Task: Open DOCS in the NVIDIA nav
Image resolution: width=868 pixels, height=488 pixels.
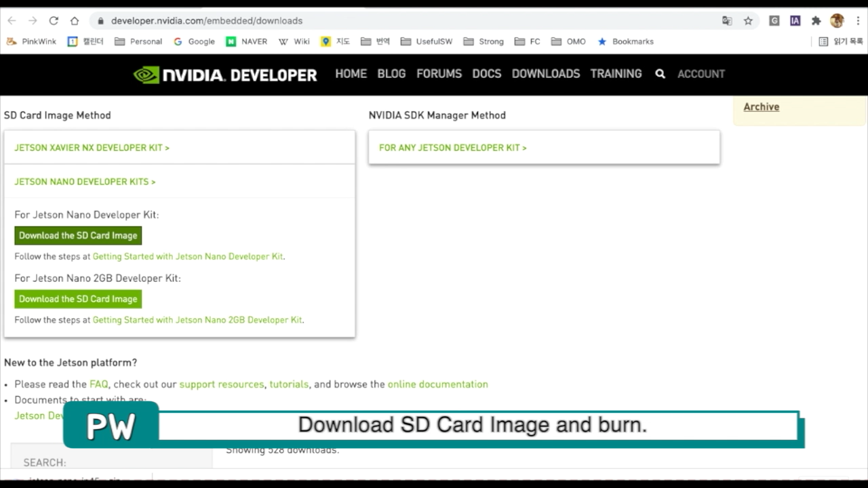Action: (486, 74)
